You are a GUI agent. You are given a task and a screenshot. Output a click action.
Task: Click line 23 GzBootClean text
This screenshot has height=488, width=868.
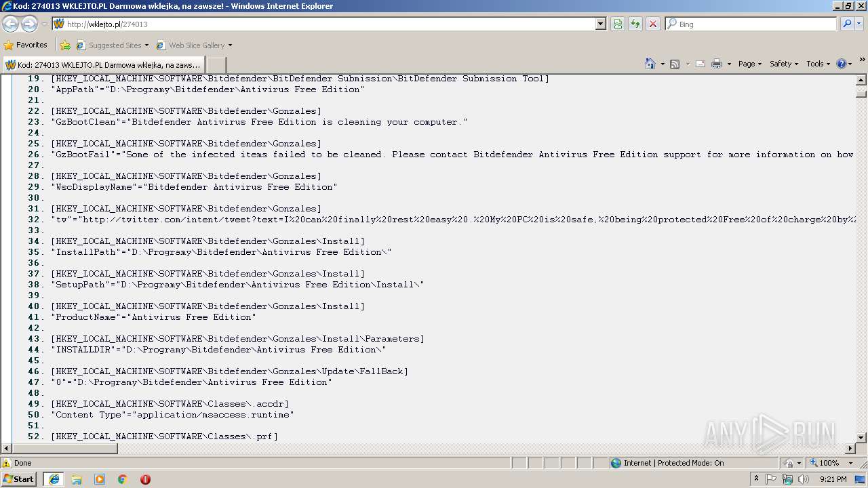tap(259, 122)
